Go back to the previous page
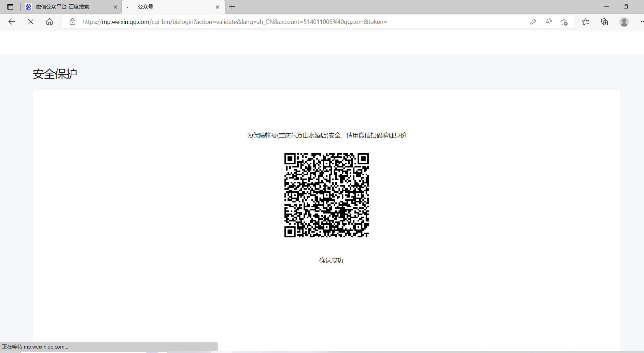The height and width of the screenshot is (353, 644). (x=12, y=22)
